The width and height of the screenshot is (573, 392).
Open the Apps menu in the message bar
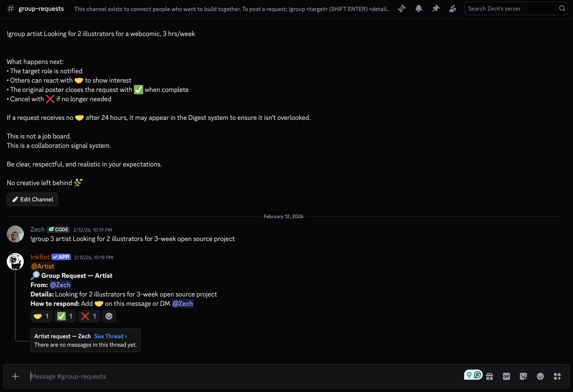[557, 376]
